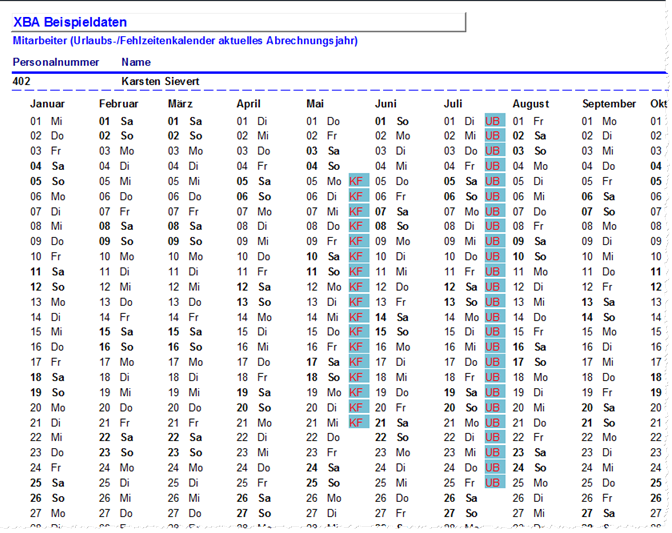
Task: Select Februar 08 Sa entry
Action: click(116, 226)
